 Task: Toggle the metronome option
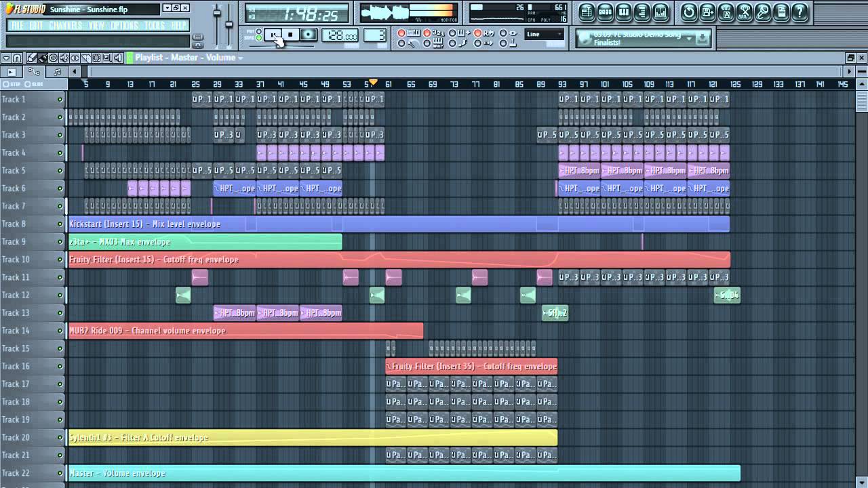point(401,43)
